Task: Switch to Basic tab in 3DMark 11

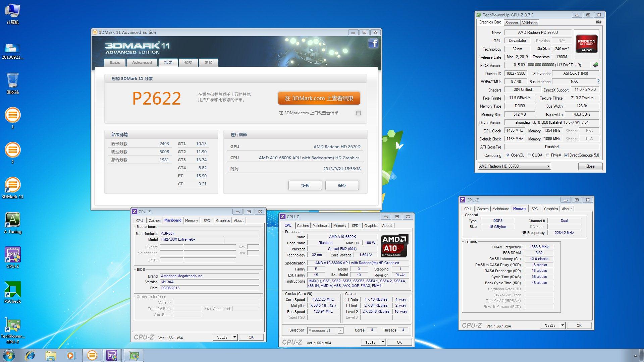Action: (115, 63)
